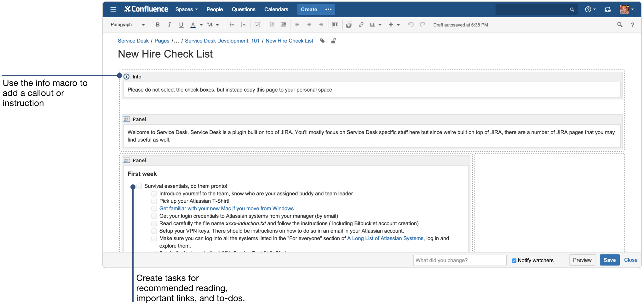The width and height of the screenshot is (644, 304).
Task: Align text right
Action: point(321,25)
